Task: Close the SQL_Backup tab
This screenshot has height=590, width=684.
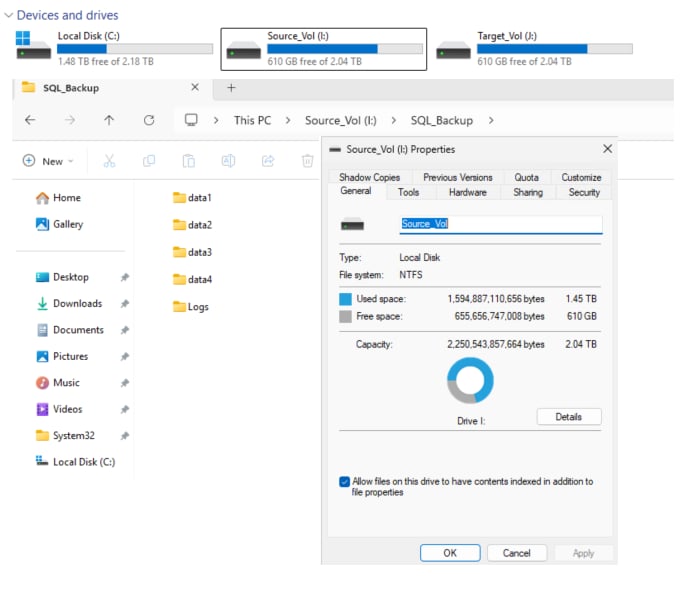Action: pyautogui.click(x=195, y=87)
